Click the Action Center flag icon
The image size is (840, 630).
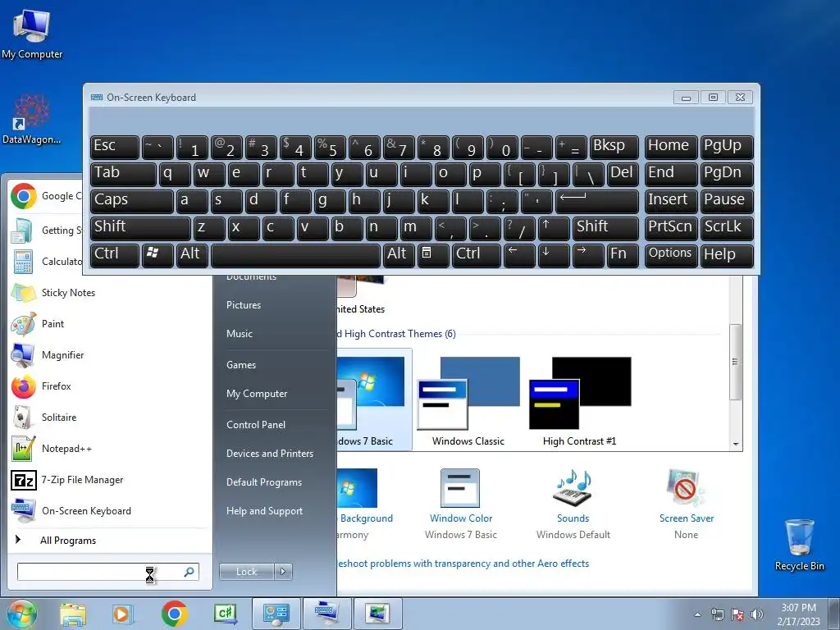click(x=737, y=614)
